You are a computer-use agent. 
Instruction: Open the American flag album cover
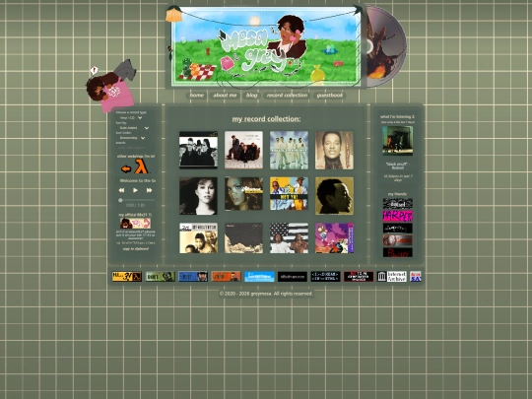tap(289, 238)
